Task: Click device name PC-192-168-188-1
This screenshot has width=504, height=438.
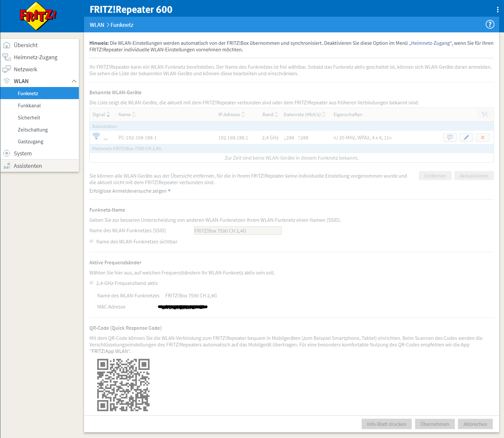Action: (x=137, y=138)
